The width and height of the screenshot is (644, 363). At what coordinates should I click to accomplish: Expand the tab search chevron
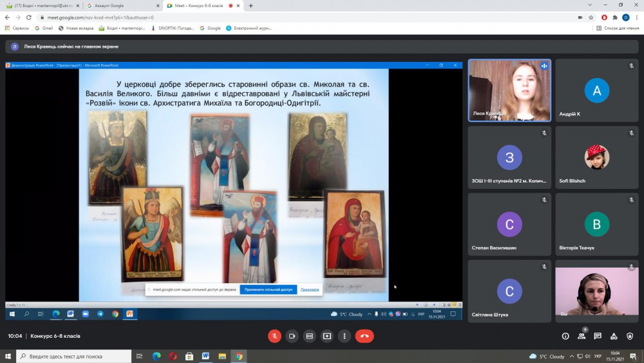click(x=590, y=5)
